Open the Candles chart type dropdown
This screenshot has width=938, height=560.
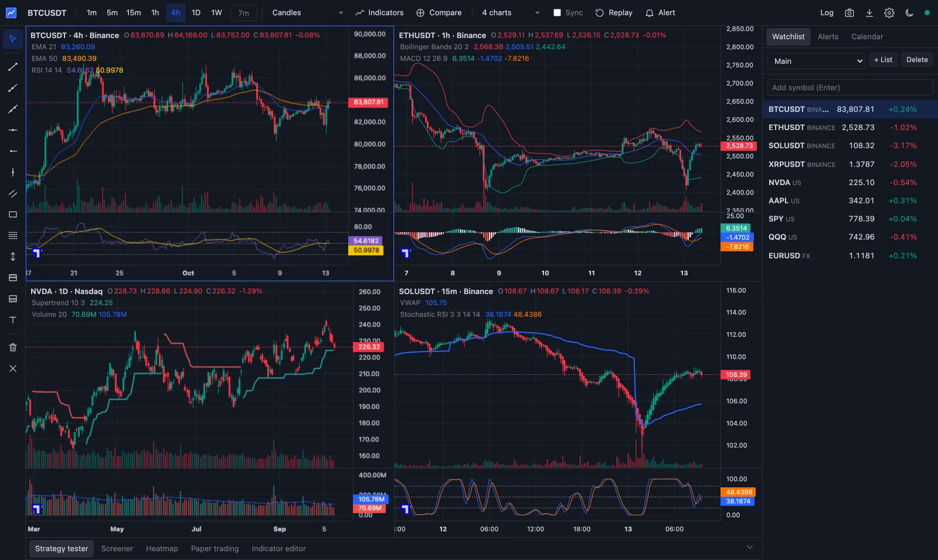307,13
